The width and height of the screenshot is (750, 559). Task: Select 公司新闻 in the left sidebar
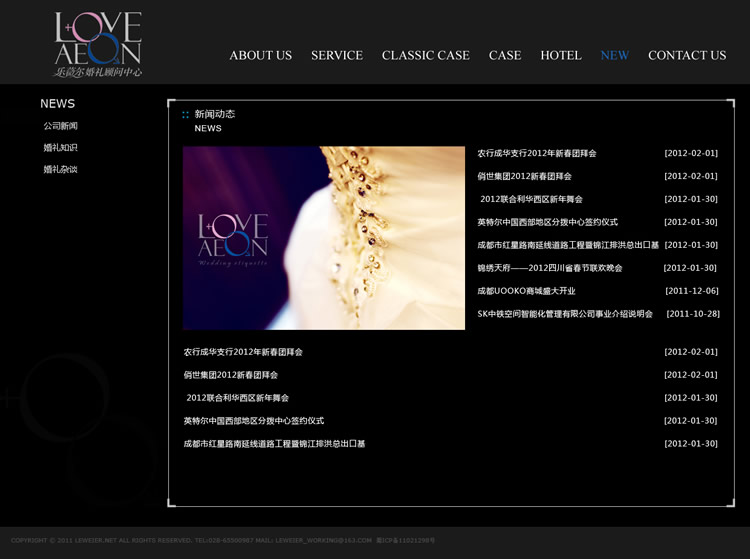60,126
